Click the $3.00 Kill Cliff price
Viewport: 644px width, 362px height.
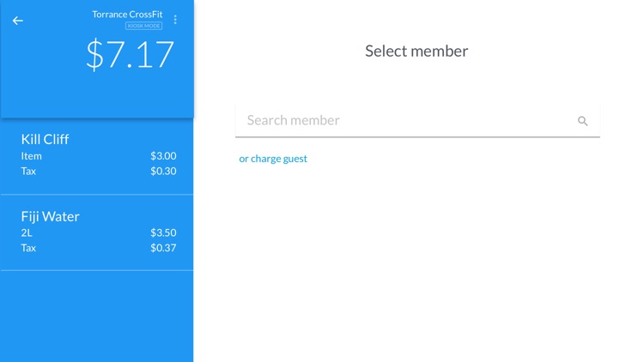(x=163, y=156)
